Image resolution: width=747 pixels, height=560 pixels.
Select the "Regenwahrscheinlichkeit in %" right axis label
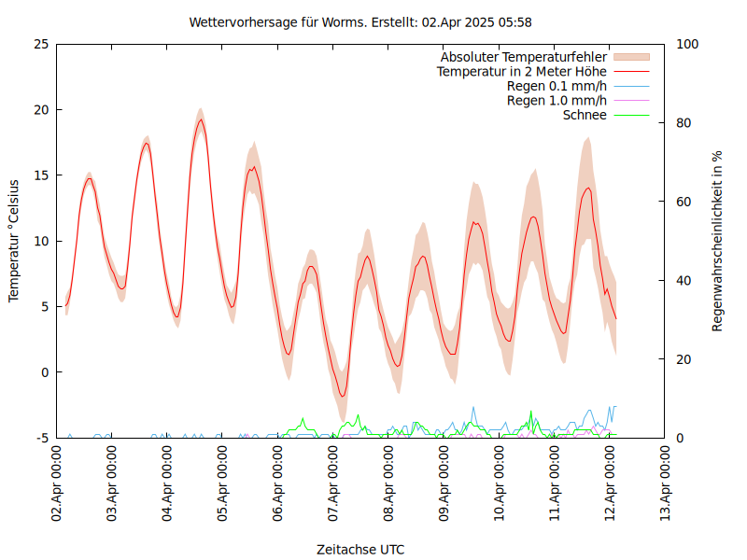pyautogui.click(x=717, y=241)
